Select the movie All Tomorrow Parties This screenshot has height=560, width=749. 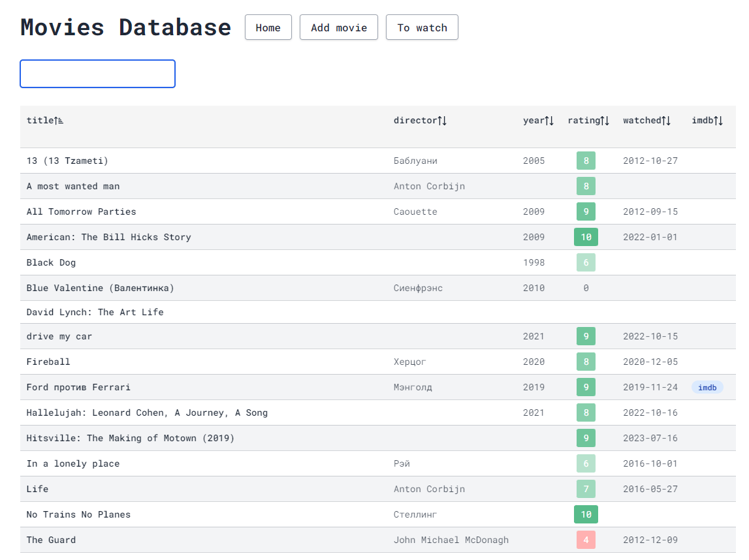coord(81,211)
